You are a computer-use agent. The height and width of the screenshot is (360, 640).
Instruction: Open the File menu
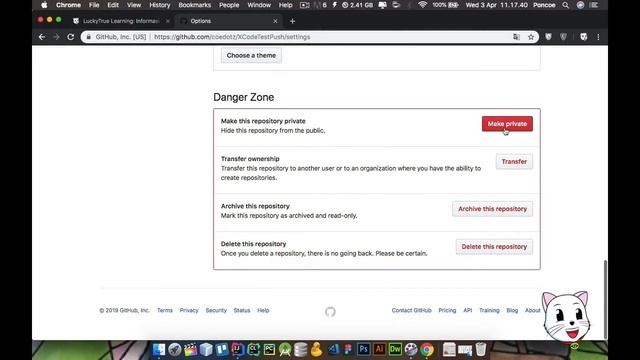click(94, 5)
